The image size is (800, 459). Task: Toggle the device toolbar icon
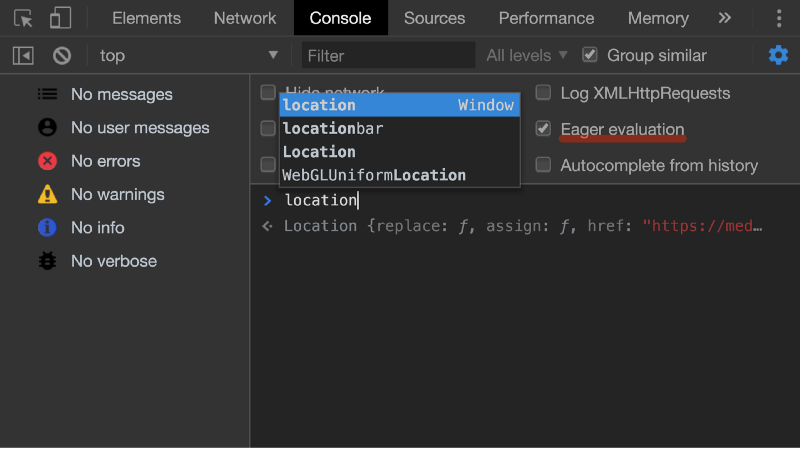pos(60,18)
